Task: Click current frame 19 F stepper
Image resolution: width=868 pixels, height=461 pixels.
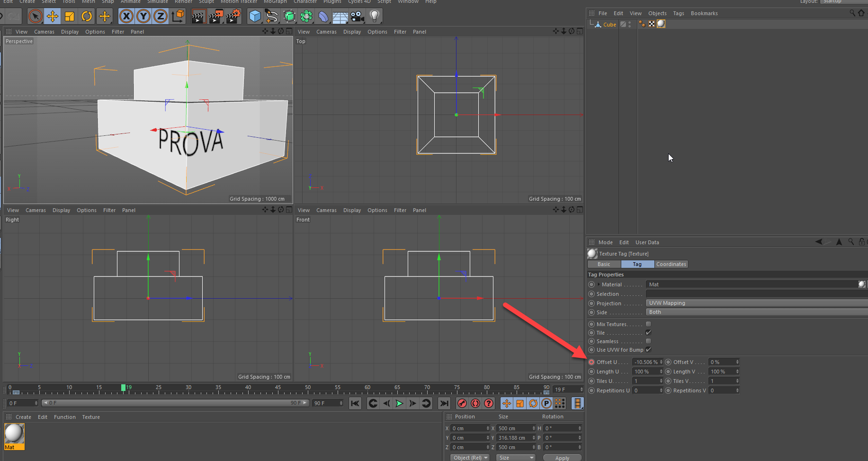Action: click(582, 390)
